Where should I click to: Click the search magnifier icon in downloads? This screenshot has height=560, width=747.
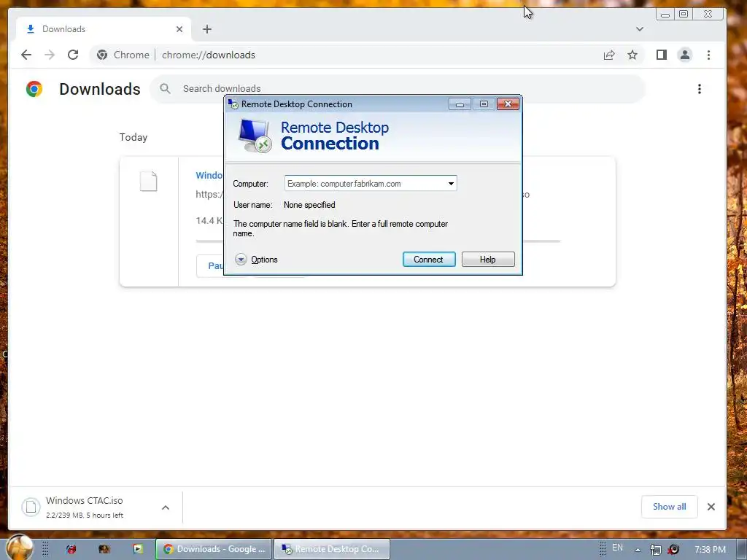[x=165, y=88]
